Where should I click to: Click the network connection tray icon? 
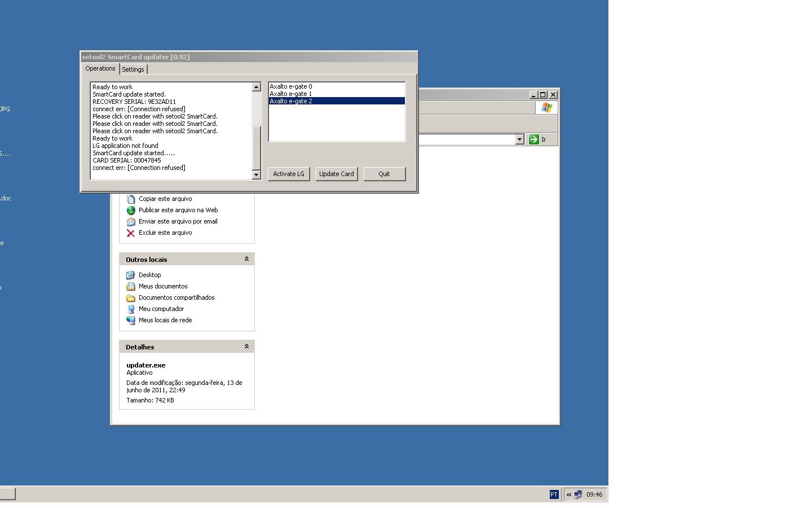578,494
